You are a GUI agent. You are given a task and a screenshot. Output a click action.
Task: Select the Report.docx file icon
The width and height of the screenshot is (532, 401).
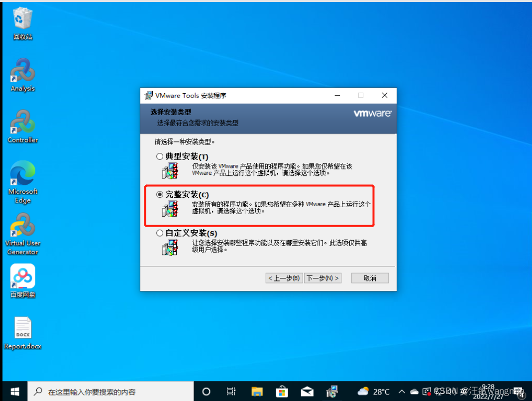tap(23, 333)
